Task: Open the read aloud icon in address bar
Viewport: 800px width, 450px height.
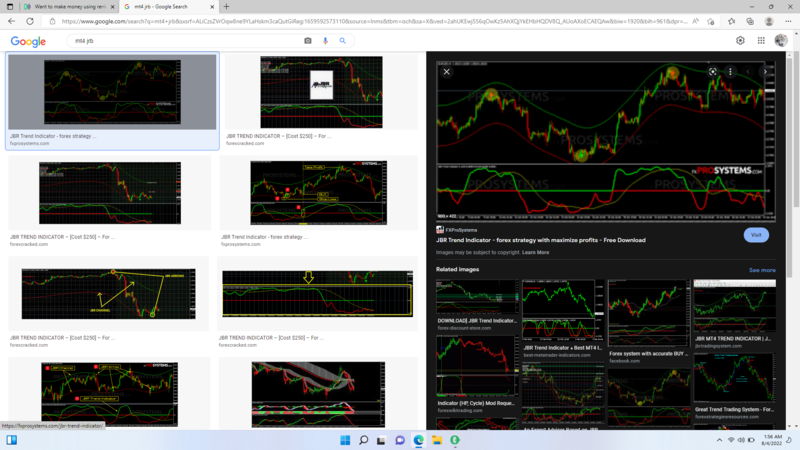Action: coord(696,21)
